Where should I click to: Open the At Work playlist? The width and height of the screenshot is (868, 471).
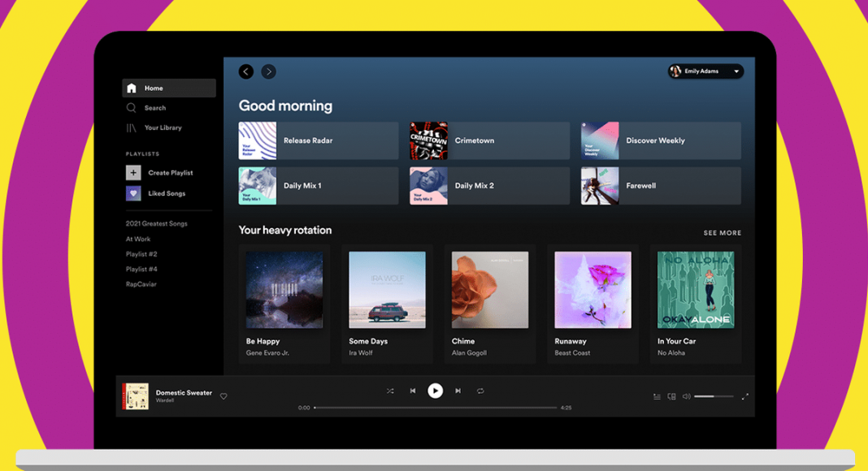(138, 240)
